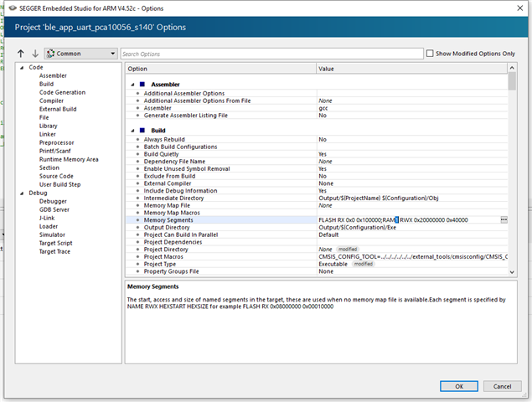This screenshot has height=402, width=532.
Task: Click the Option column header
Action: tap(221, 69)
